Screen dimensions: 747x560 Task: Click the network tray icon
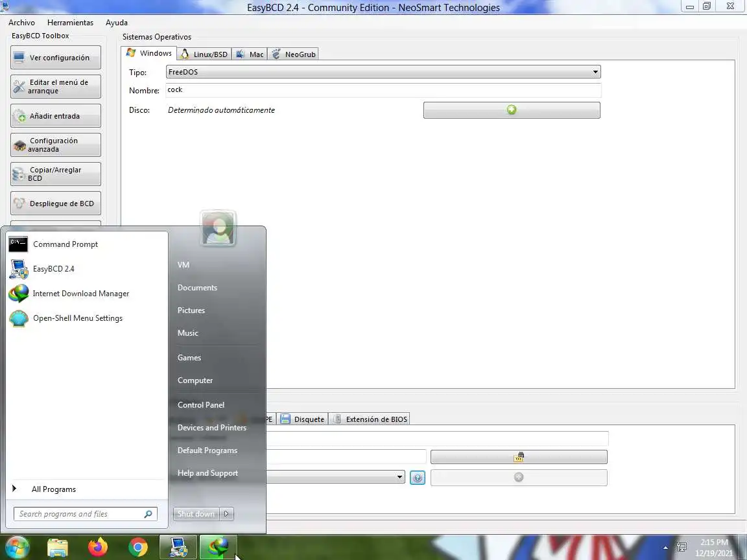(x=682, y=548)
